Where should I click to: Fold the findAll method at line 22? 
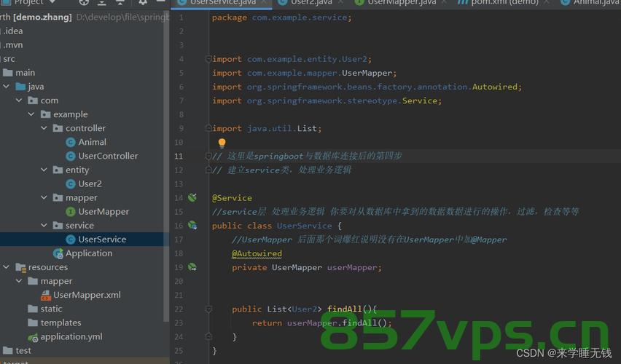(208, 309)
